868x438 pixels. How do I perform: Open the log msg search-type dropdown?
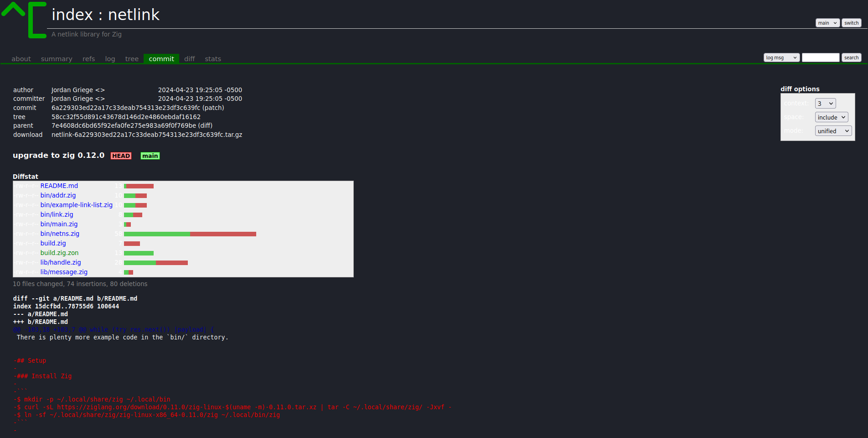(x=781, y=57)
